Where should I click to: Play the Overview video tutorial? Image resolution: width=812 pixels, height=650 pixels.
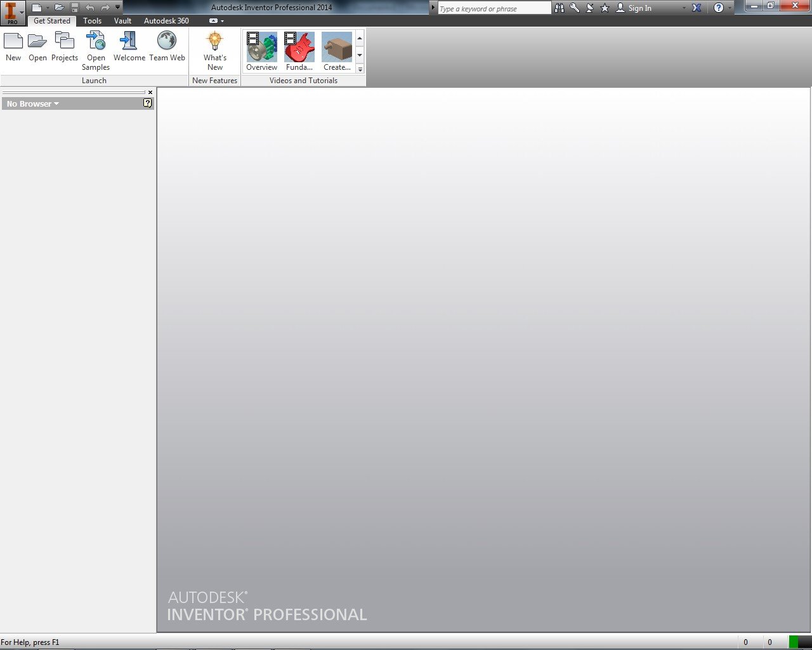[x=262, y=51]
